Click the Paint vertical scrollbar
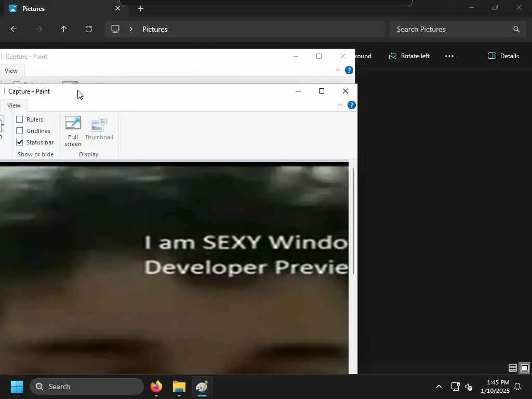 click(x=353, y=220)
